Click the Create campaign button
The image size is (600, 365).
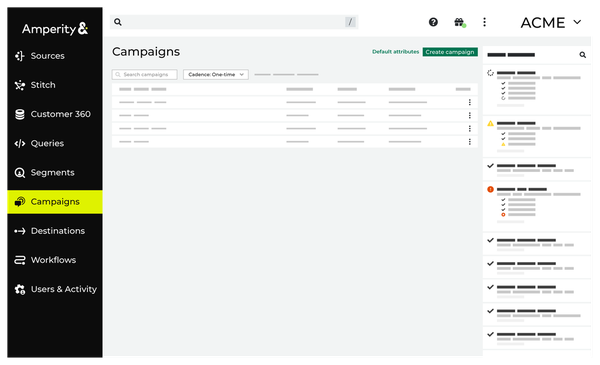(450, 52)
